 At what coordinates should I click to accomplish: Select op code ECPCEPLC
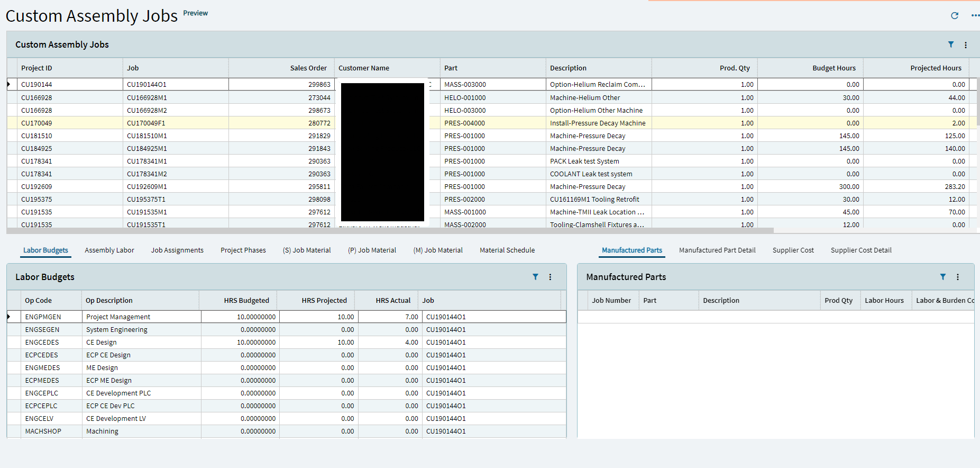coord(51,406)
